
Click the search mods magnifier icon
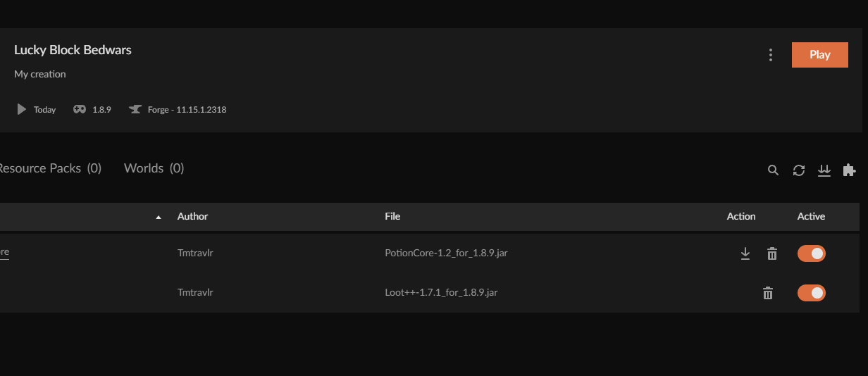click(773, 170)
